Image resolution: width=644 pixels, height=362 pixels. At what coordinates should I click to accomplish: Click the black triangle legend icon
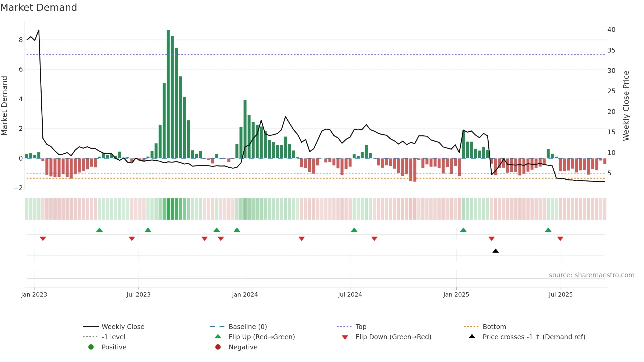coord(472,336)
